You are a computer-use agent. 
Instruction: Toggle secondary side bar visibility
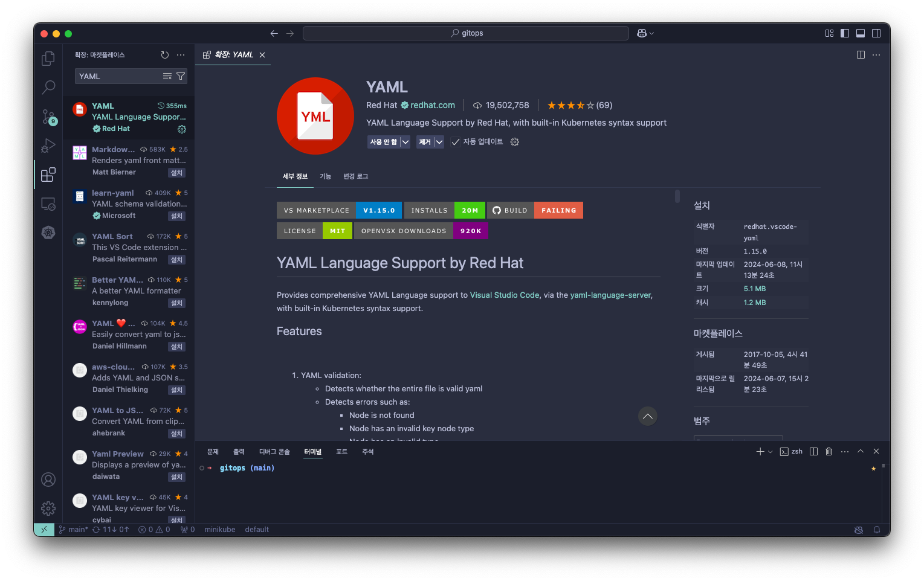coord(876,33)
